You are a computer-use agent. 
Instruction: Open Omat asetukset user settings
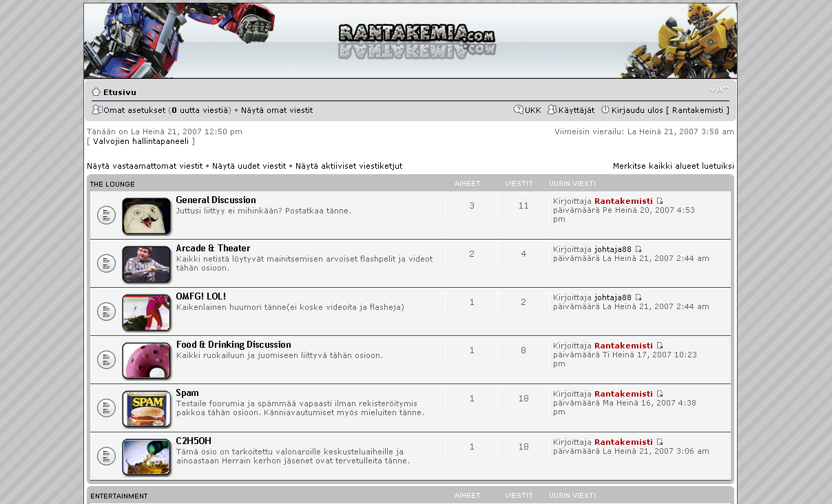134,110
